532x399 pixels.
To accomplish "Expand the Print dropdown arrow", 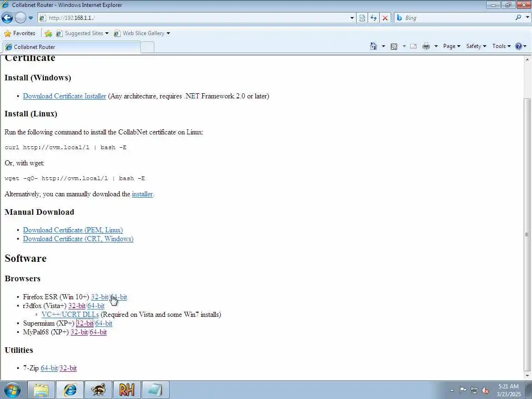I will click(x=436, y=46).
